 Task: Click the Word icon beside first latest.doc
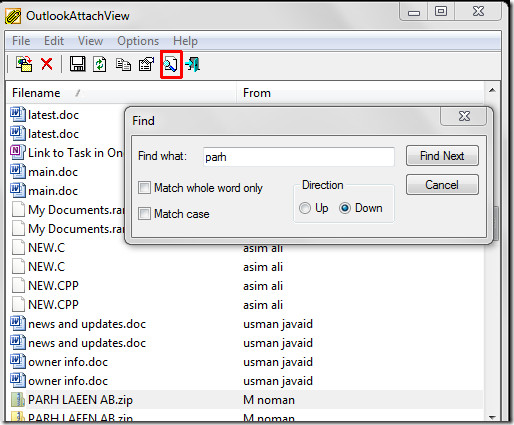pyautogui.click(x=17, y=114)
